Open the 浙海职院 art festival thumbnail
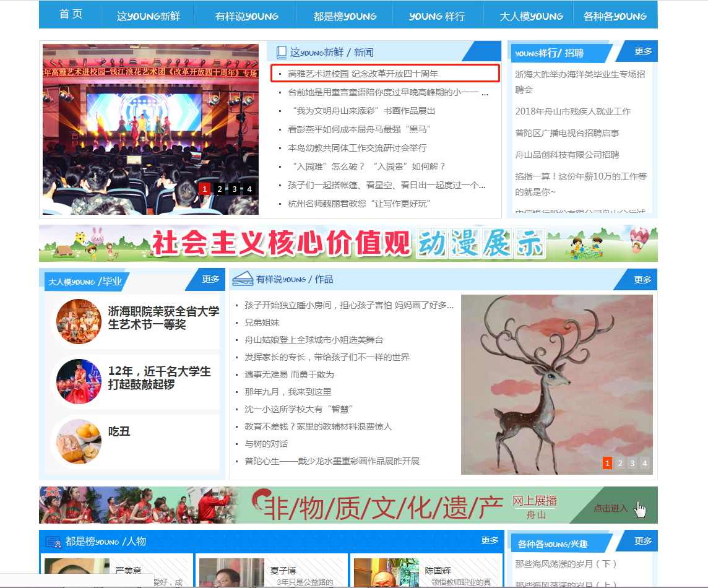Image resolution: width=708 pixels, height=588 pixels. tap(79, 322)
